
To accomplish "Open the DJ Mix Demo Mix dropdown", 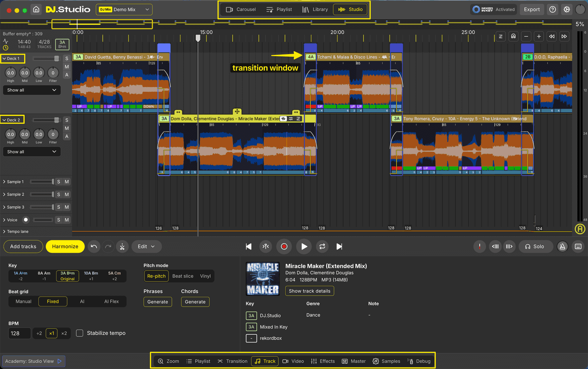I will [x=124, y=9].
